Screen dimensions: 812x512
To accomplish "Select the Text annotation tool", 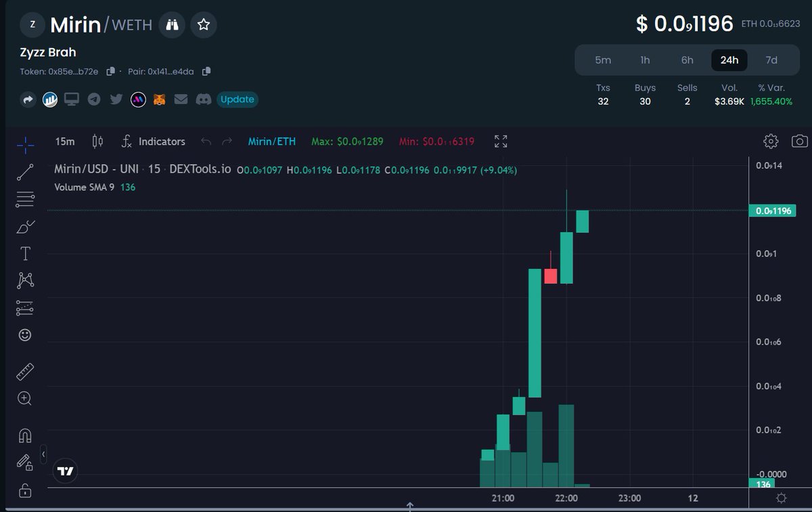I will click(x=25, y=253).
